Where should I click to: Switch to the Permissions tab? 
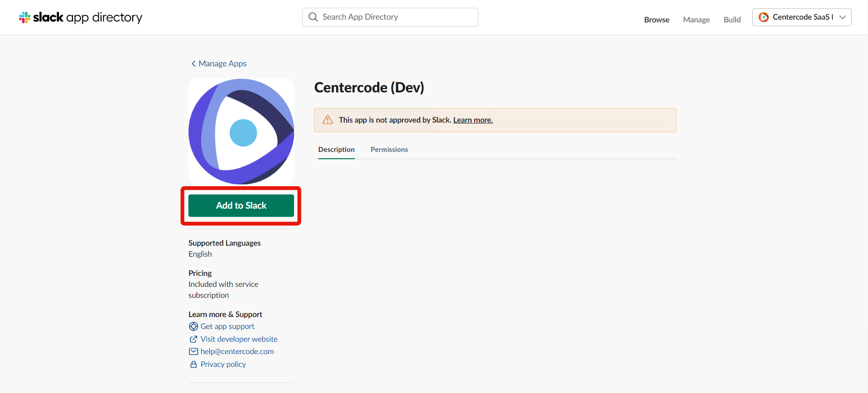(x=389, y=150)
